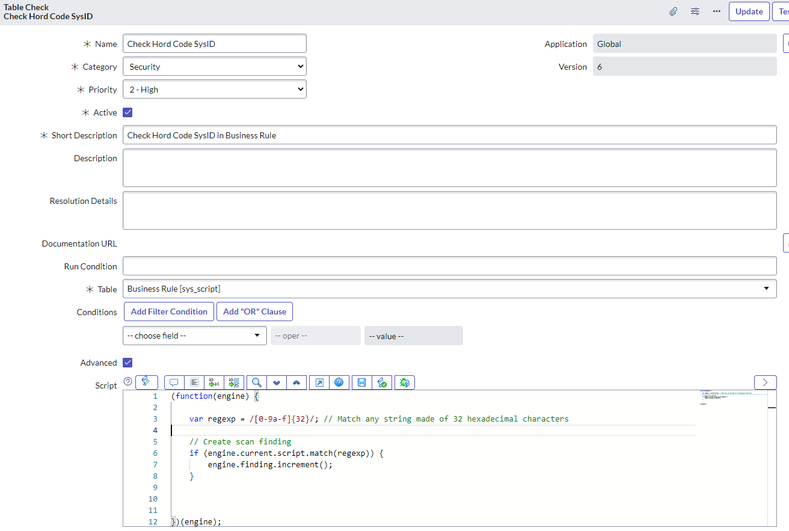This screenshot has height=531, width=789.
Task: Click the toggle comment icon in script toolbar
Action: pyautogui.click(x=174, y=383)
